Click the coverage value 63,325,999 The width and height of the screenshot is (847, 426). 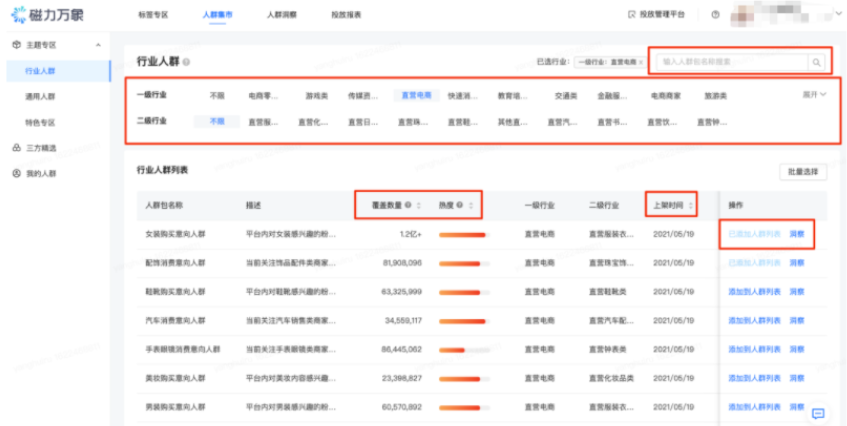click(x=402, y=292)
